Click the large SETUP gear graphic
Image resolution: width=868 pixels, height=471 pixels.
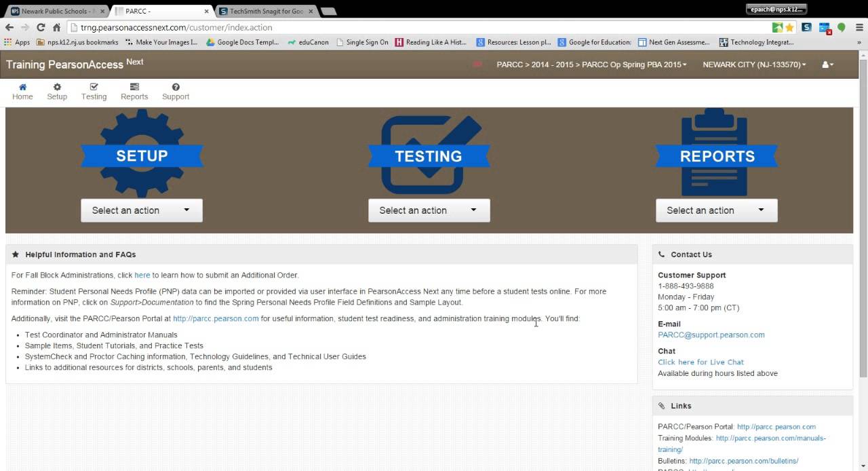[142, 153]
